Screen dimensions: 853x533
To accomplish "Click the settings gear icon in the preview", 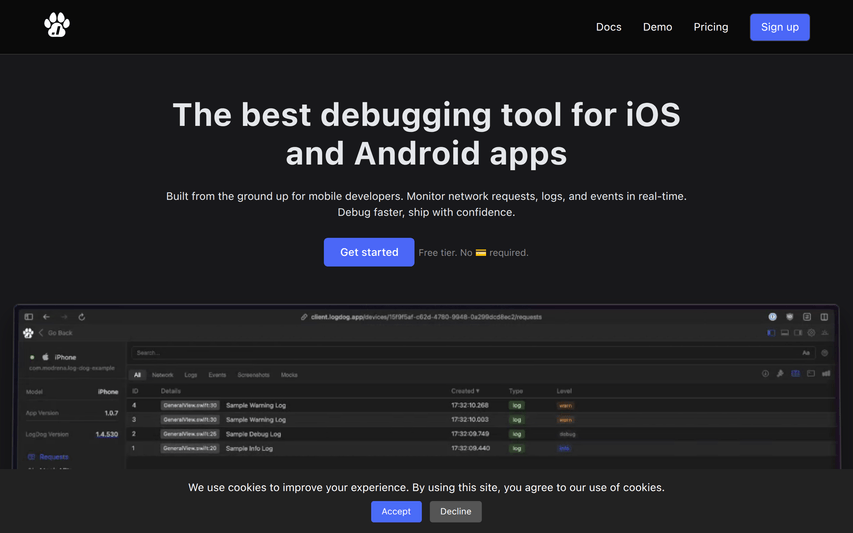I will [811, 333].
